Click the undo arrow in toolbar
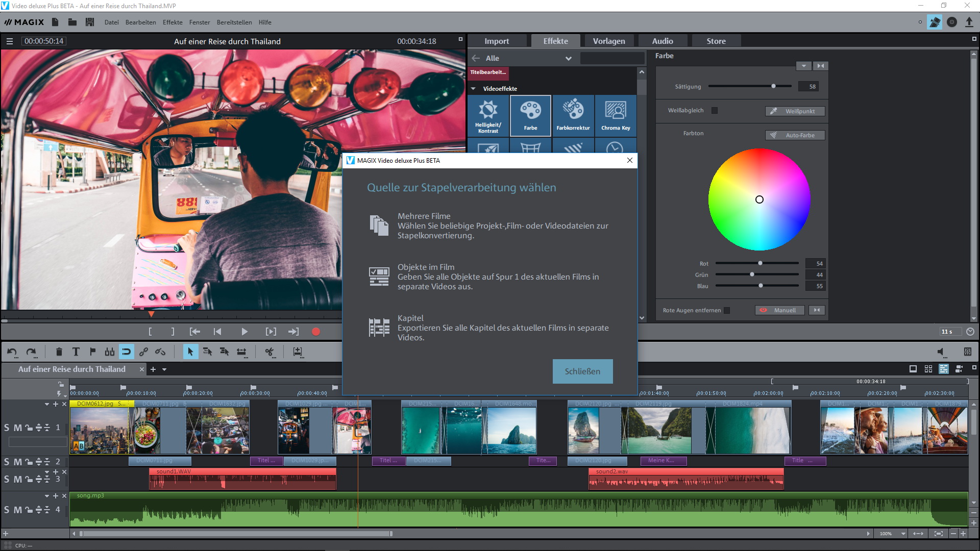980x551 pixels. pyautogui.click(x=12, y=352)
